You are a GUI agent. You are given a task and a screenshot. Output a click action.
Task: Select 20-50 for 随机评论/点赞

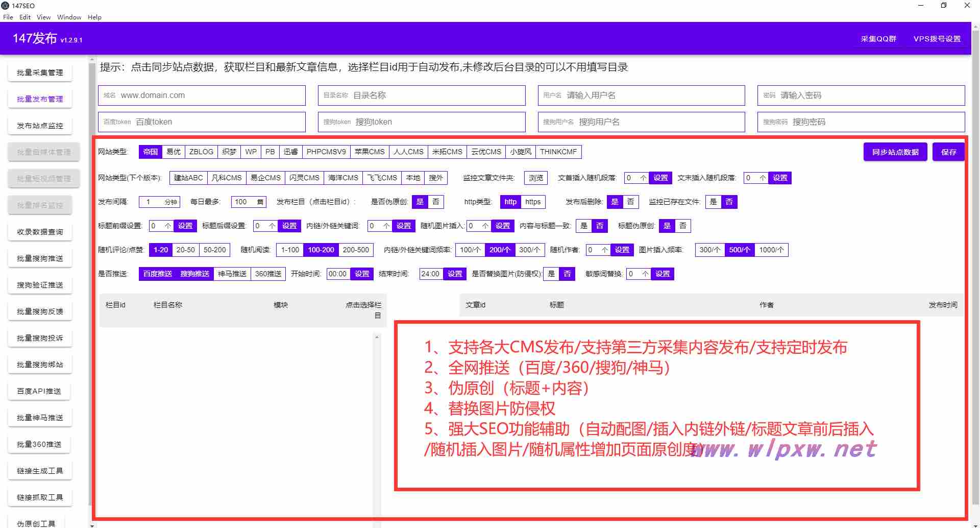(186, 250)
